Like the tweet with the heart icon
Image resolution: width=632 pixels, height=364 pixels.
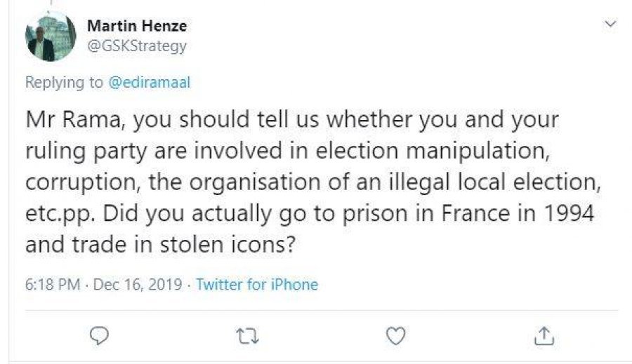[397, 337]
